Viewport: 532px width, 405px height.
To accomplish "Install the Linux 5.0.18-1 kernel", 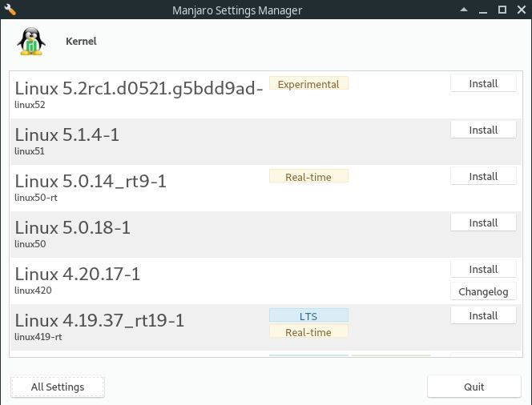I will pyautogui.click(x=483, y=223).
